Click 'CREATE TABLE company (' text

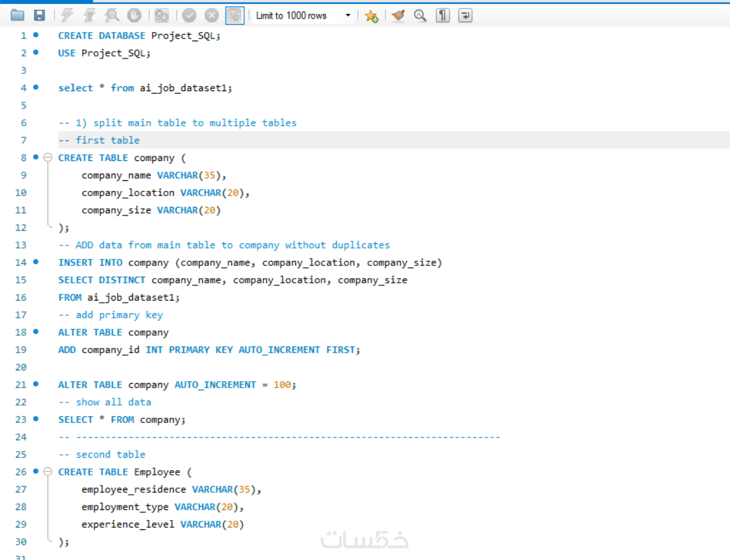(122, 158)
